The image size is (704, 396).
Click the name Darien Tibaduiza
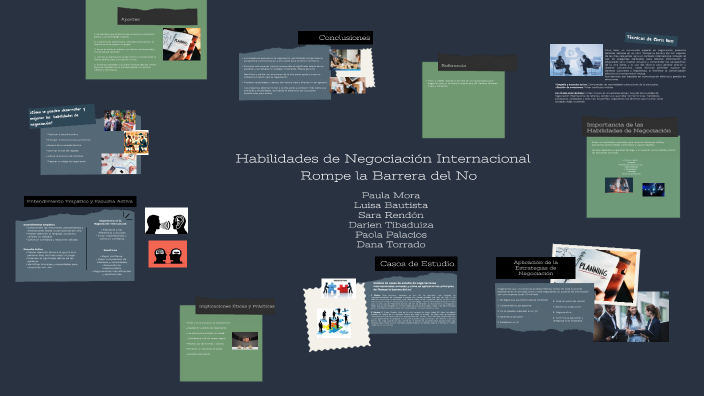point(391,225)
